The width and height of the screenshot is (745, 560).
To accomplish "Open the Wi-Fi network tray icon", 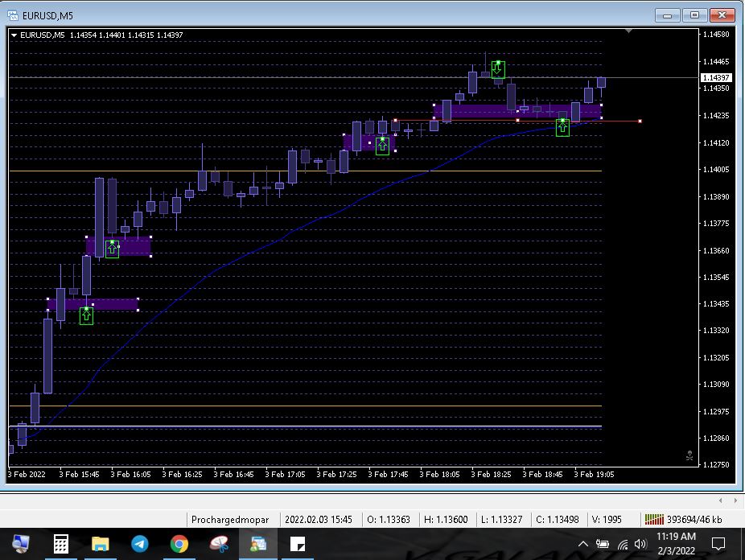I will [x=623, y=545].
